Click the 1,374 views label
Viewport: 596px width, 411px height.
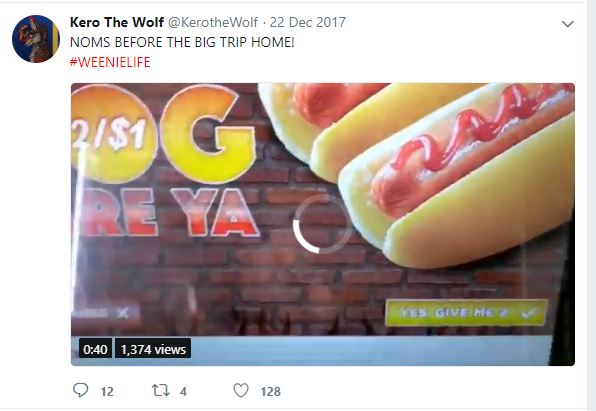153,349
